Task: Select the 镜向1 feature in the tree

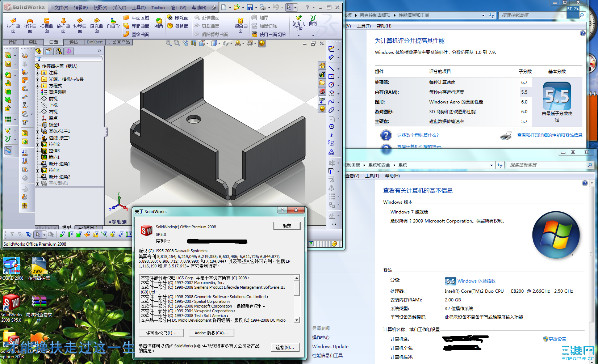Action: [54, 157]
